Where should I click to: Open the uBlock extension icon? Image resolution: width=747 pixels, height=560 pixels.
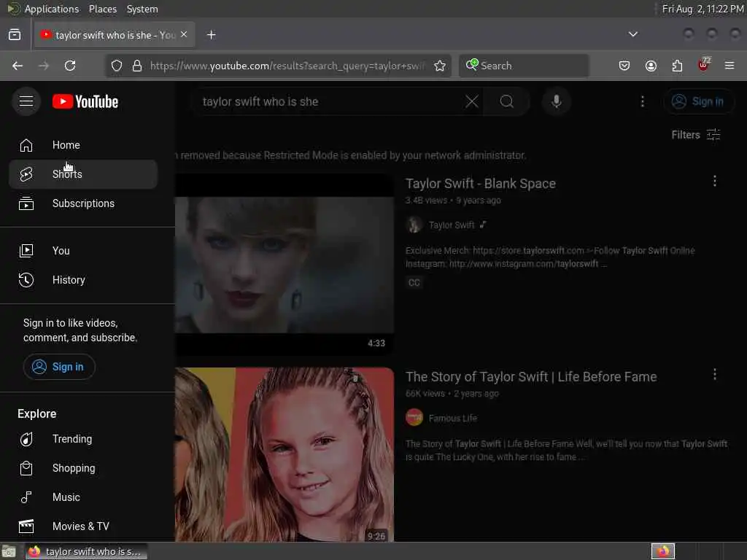(704, 65)
